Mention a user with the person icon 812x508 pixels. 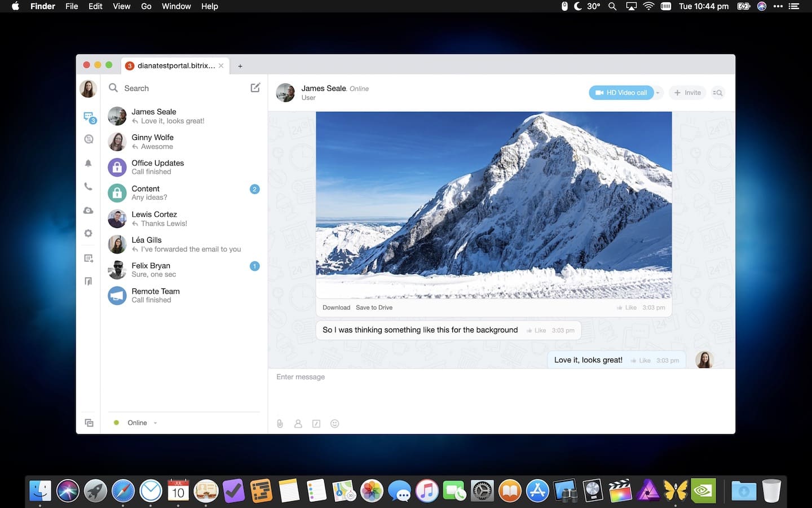pyautogui.click(x=298, y=423)
